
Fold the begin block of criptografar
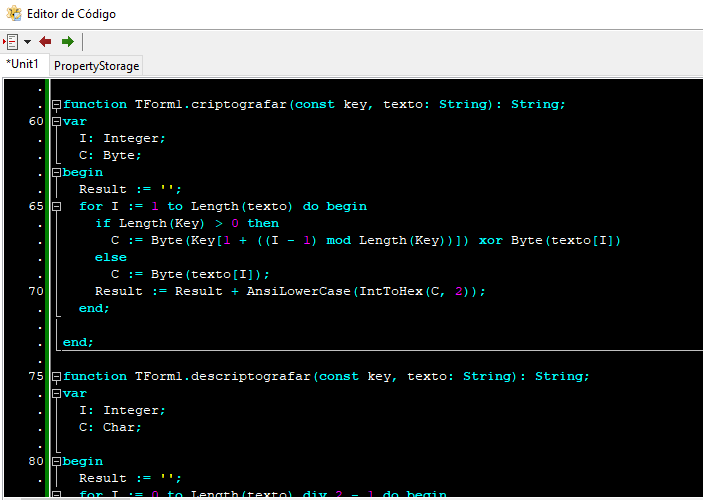pyautogui.click(x=56, y=172)
